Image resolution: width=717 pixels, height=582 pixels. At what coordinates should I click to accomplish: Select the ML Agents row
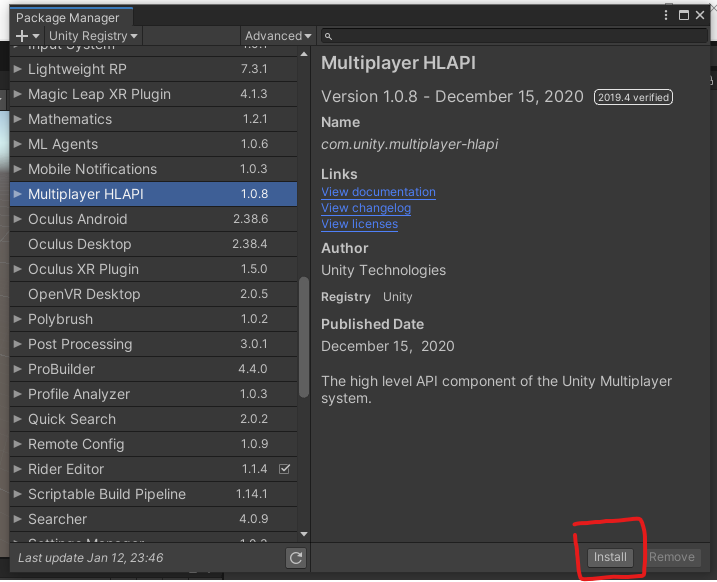[154, 144]
